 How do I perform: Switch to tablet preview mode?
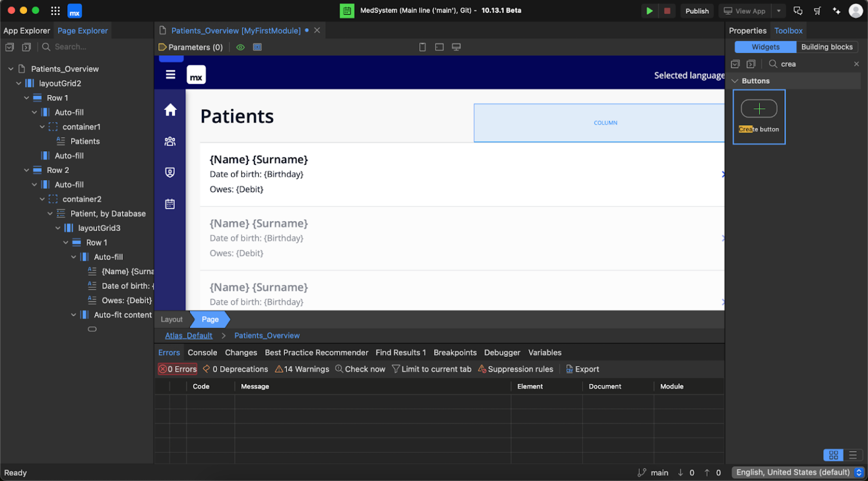click(439, 47)
